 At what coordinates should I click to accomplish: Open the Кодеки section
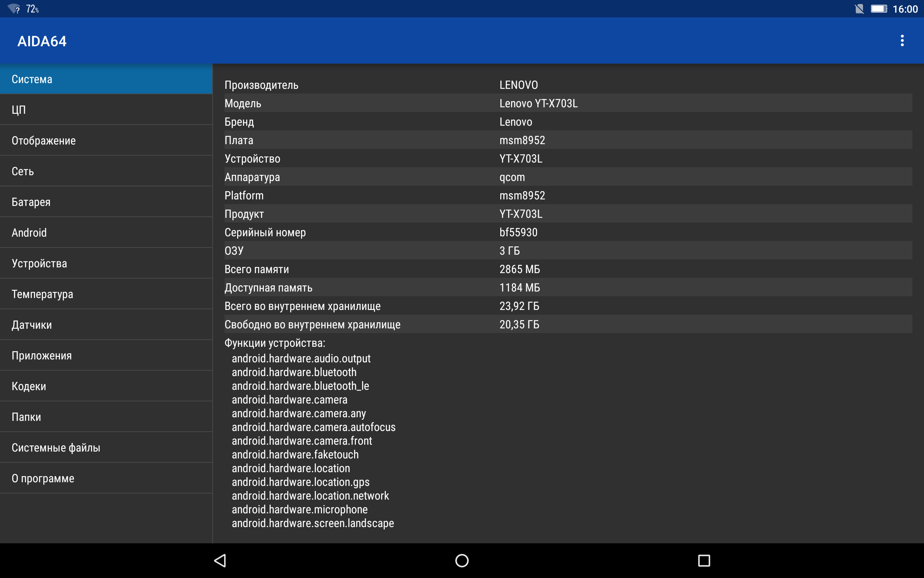[106, 386]
